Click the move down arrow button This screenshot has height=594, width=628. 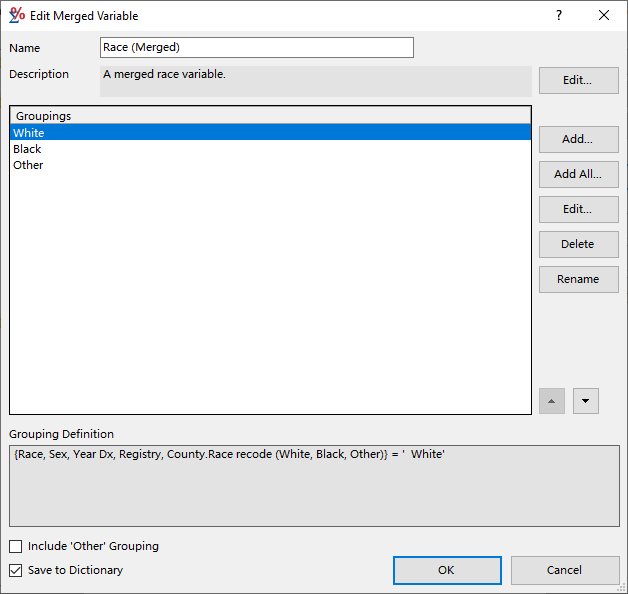coord(585,401)
